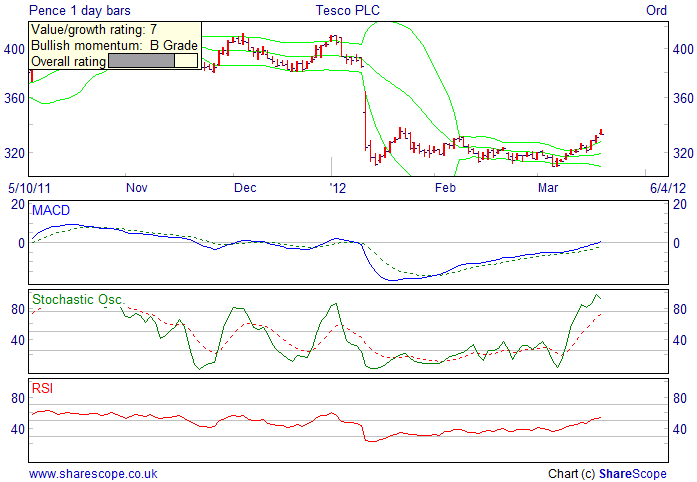This screenshot has height=482, width=697.
Task: Click the MACD left axis 20 label
Action: (18, 205)
